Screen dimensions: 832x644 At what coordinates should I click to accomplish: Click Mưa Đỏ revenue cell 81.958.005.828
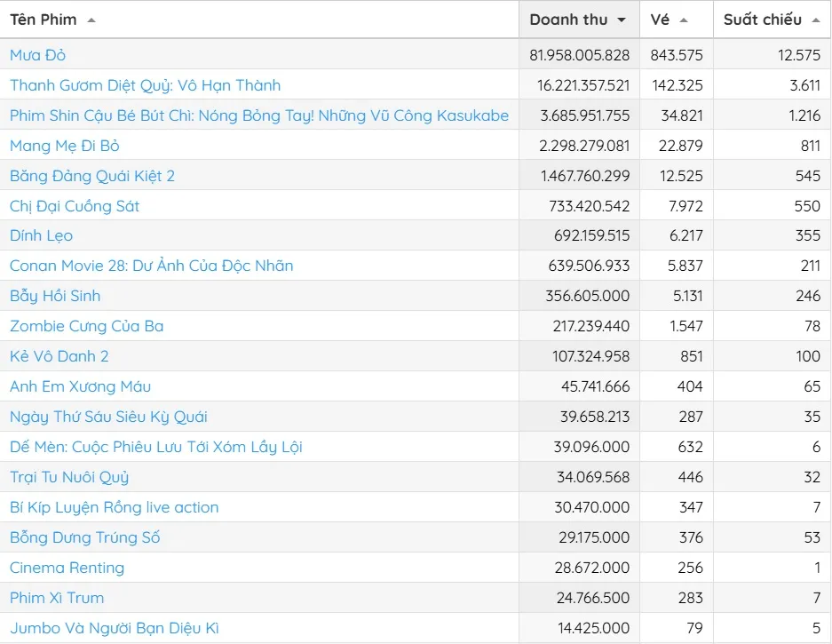(579, 55)
